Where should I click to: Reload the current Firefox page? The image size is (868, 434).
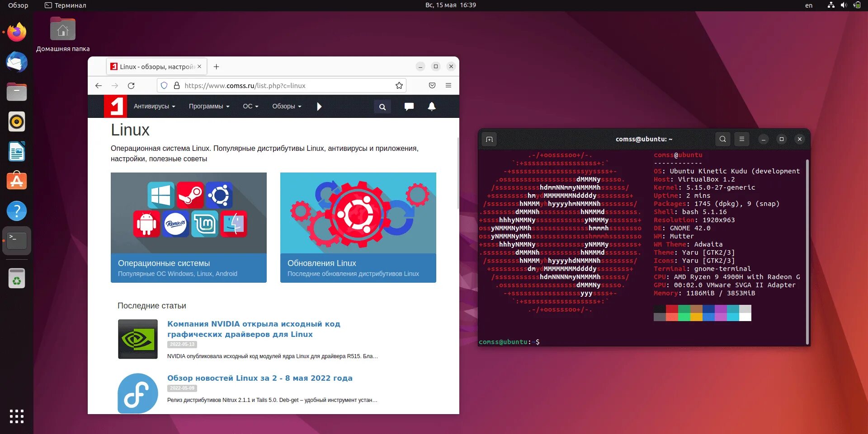pyautogui.click(x=131, y=85)
